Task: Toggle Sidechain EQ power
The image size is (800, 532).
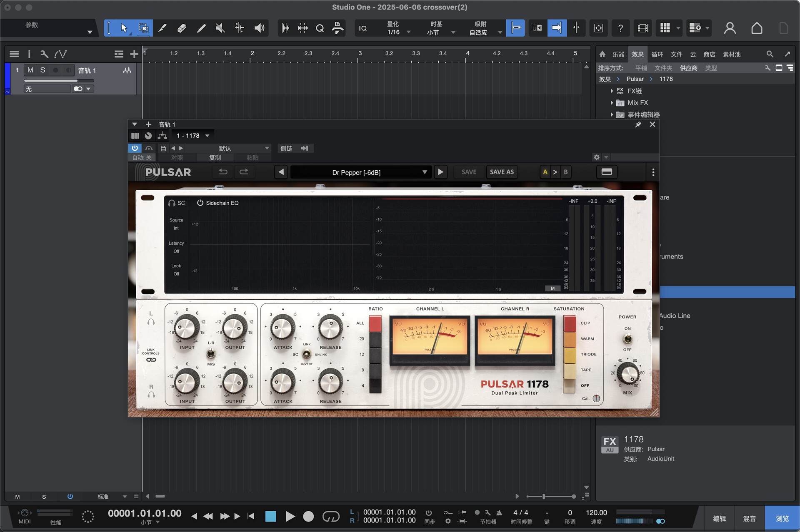Action: [200, 203]
